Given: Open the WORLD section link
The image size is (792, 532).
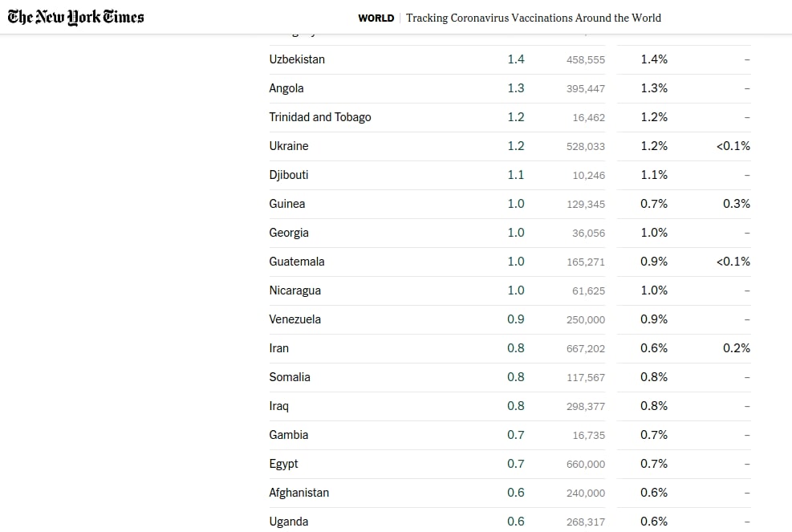Looking at the screenshot, I should [376, 18].
